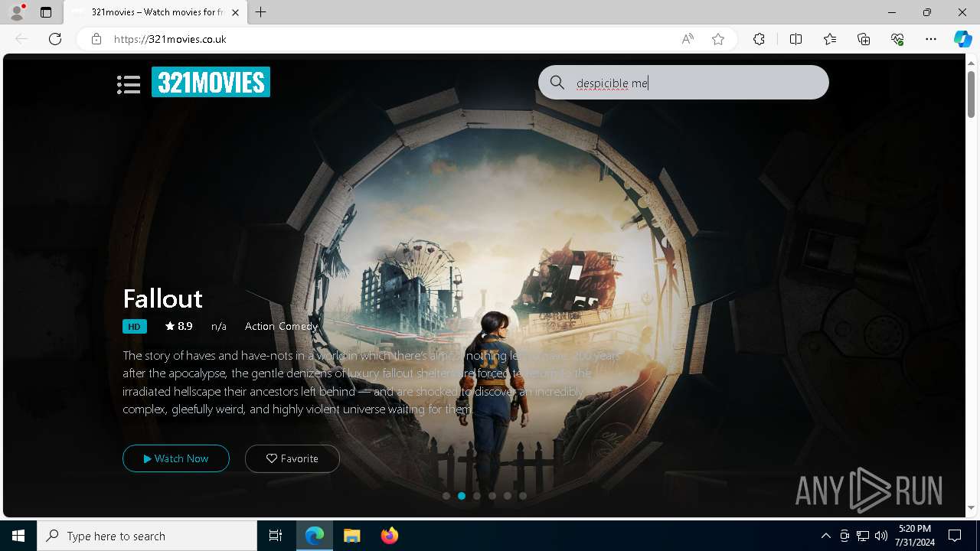This screenshot has width=980, height=551.
Task: Open the taskbar clock and date
Action: 915,536
